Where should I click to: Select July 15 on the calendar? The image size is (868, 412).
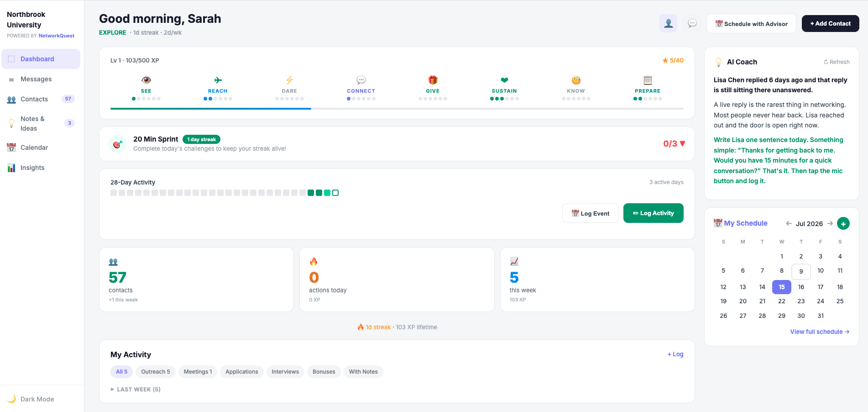pos(782,287)
